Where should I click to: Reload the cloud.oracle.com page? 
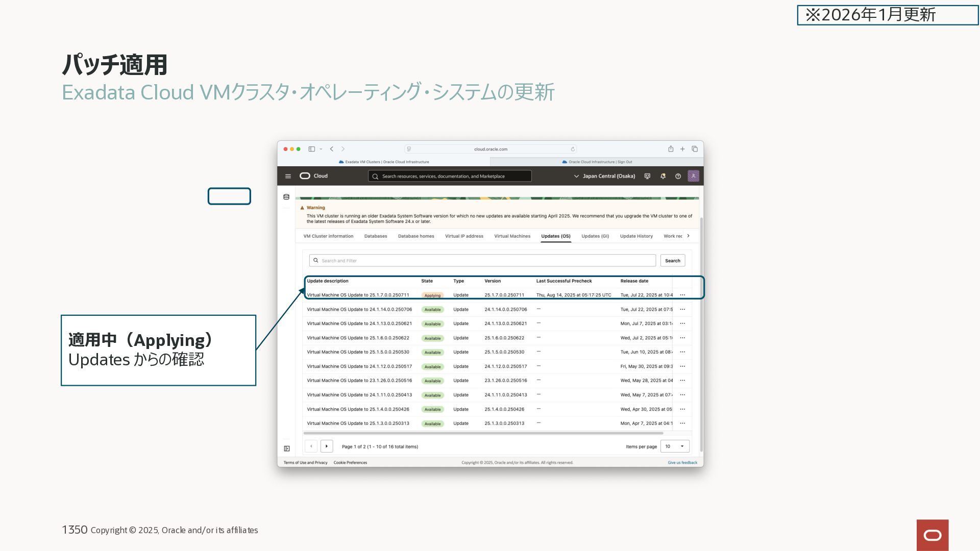[x=573, y=149]
